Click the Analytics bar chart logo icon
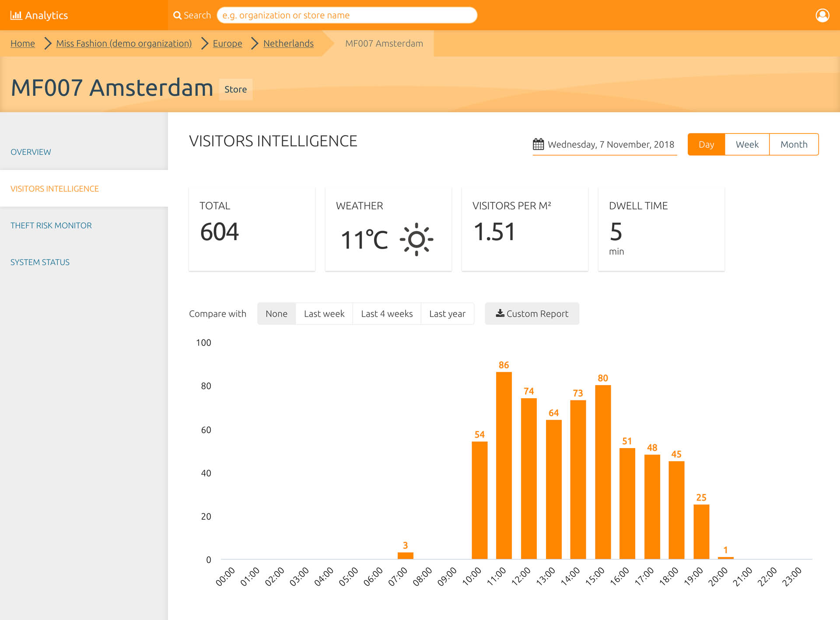Screen dimensions: 840x620 coord(16,15)
